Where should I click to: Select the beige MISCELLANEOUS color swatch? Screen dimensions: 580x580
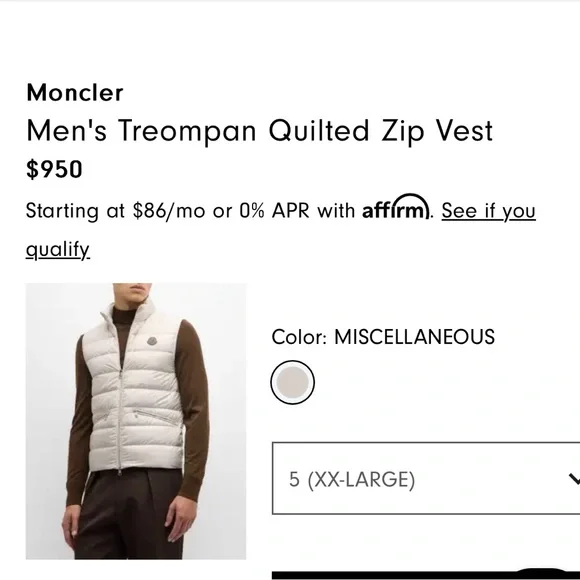[293, 382]
